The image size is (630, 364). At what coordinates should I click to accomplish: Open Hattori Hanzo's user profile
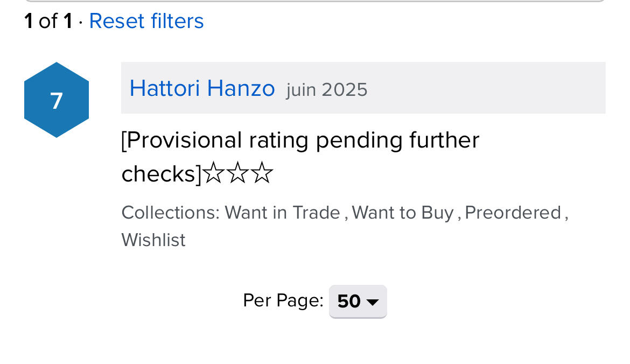(x=202, y=88)
